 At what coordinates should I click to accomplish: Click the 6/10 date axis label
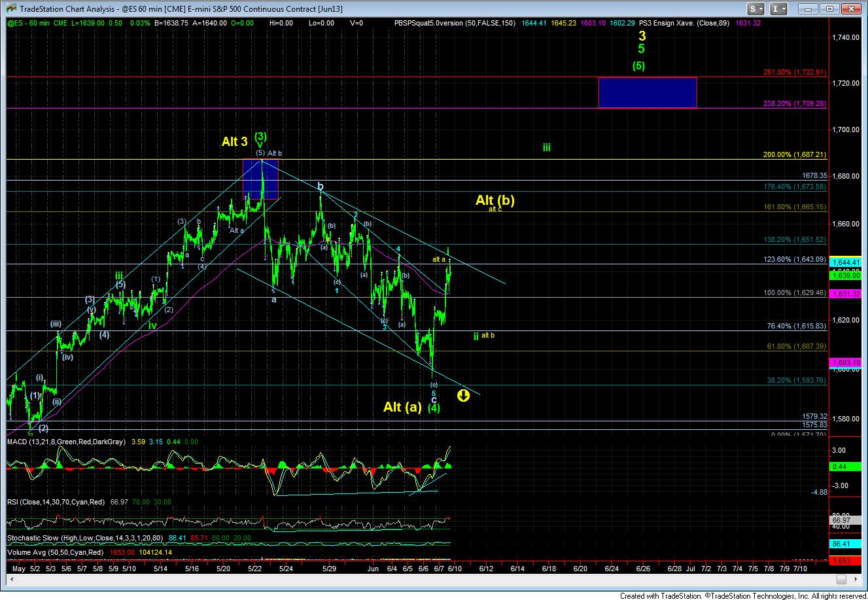[x=456, y=569]
